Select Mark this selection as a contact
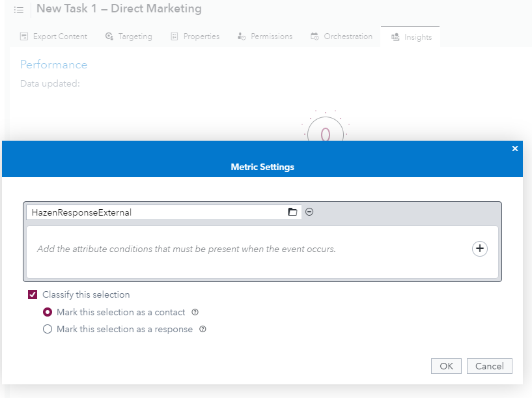This screenshot has width=532, height=398. tap(46, 312)
